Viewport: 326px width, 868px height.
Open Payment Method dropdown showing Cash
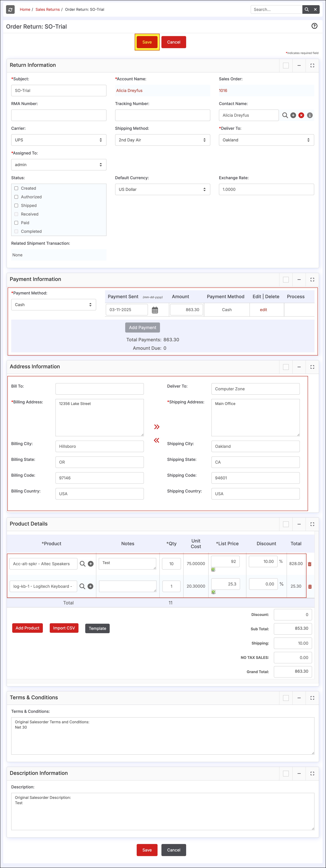coord(54,305)
